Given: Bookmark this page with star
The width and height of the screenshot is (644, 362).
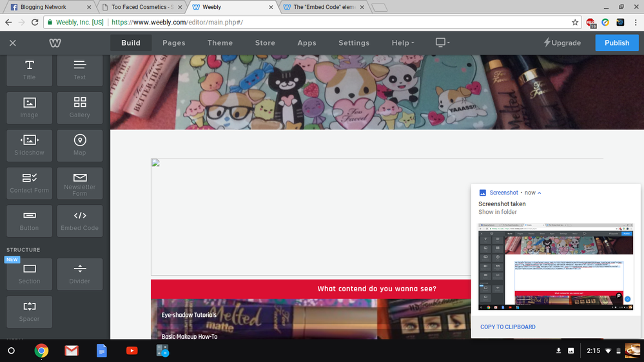Looking at the screenshot, I should 575,22.
